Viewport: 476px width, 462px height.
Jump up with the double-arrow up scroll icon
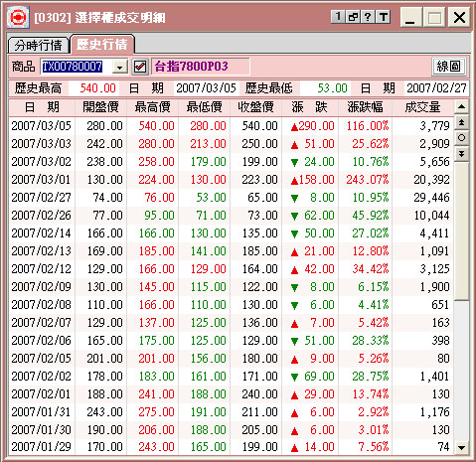(x=462, y=122)
